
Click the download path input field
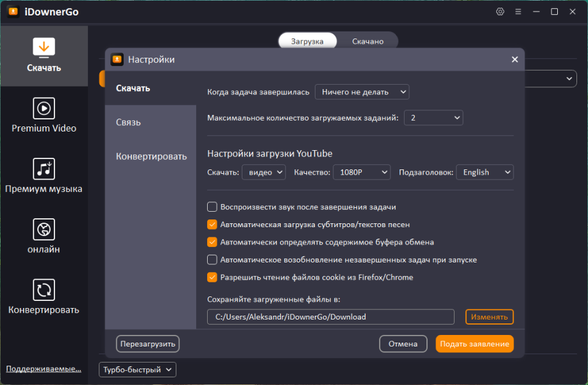pyautogui.click(x=331, y=317)
